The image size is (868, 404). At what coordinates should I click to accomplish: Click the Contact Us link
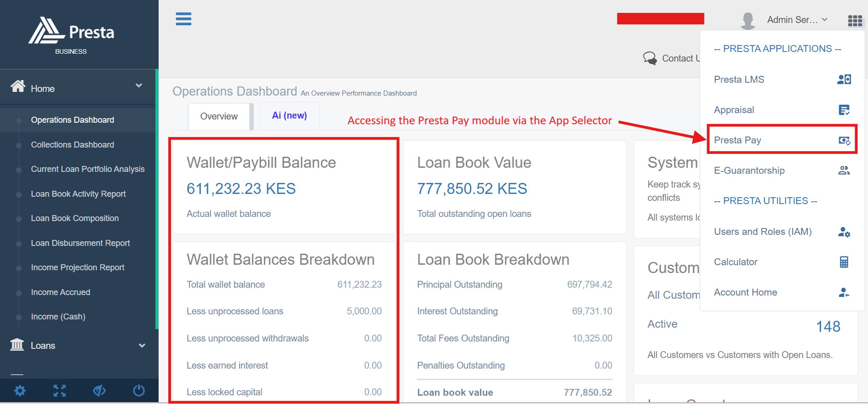pyautogui.click(x=680, y=58)
